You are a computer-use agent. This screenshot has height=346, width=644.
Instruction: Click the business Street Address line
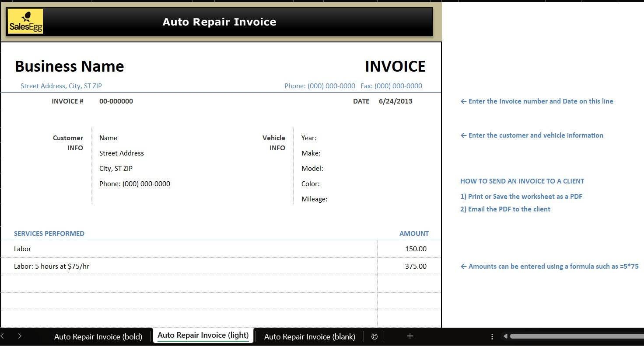tap(61, 86)
